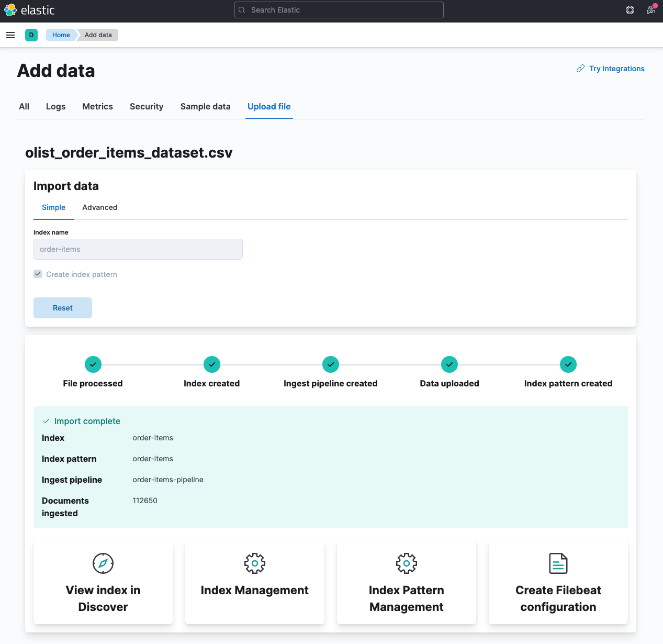Click the compass icon for Discover
The image size is (663, 644).
click(103, 563)
